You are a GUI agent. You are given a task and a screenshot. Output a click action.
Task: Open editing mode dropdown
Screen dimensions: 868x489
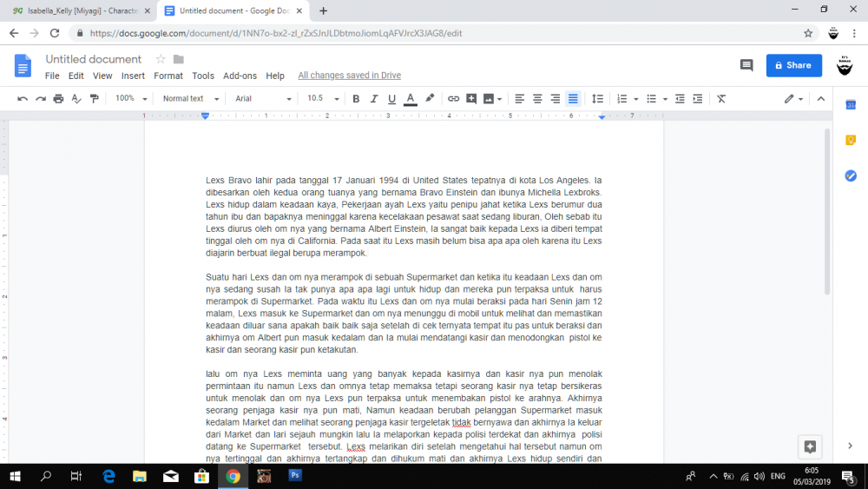[x=793, y=98]
